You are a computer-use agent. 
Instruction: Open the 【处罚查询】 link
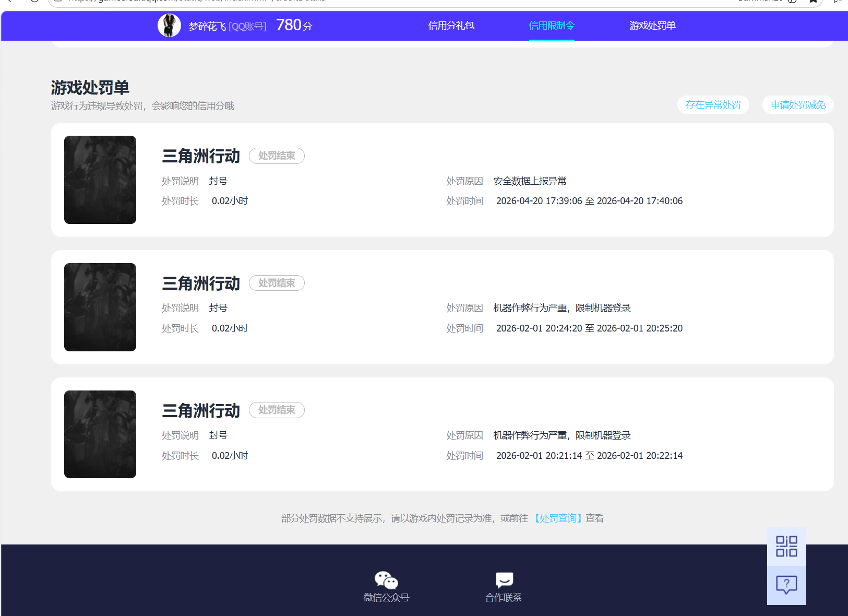(x=558, y=518)
